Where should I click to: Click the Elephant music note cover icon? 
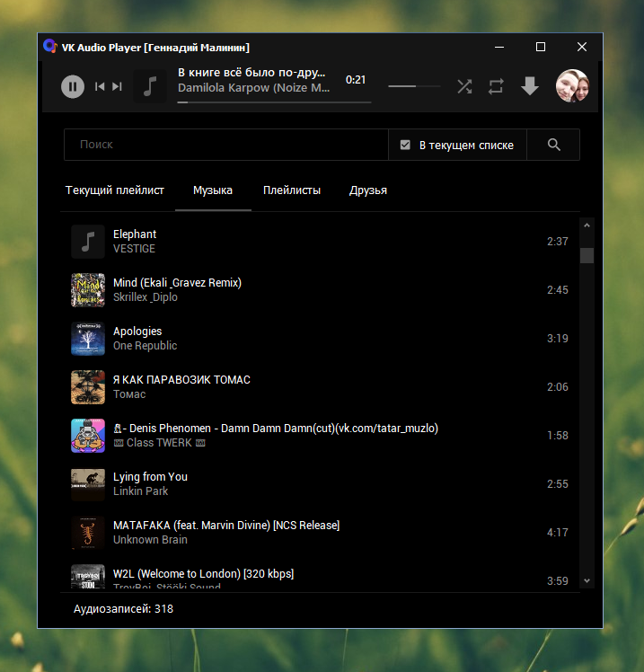[x=88, y=242]
